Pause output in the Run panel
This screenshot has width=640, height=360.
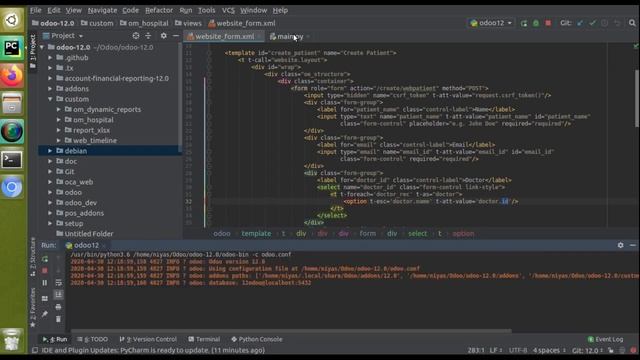pos(45,282)
